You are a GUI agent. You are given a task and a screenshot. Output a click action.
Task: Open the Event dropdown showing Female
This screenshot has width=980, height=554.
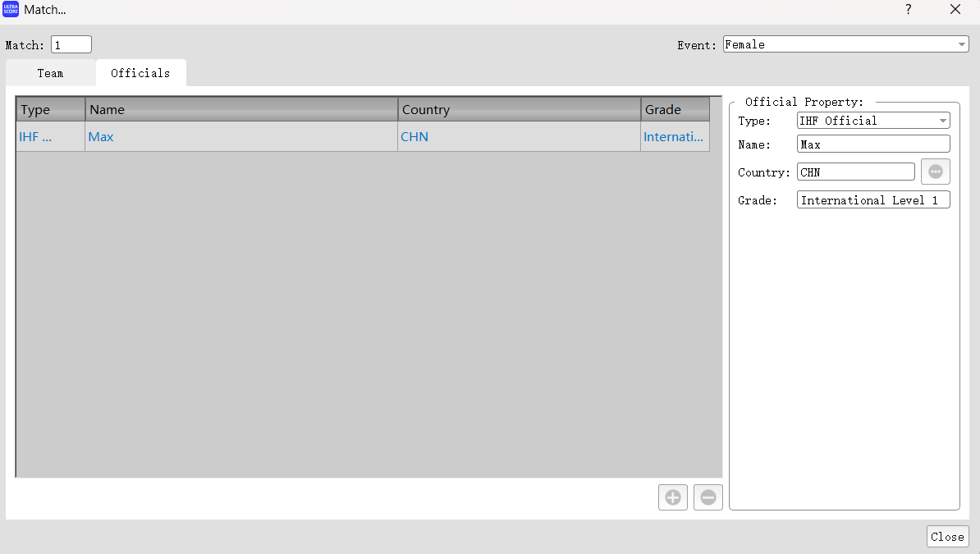click(845, 44)
